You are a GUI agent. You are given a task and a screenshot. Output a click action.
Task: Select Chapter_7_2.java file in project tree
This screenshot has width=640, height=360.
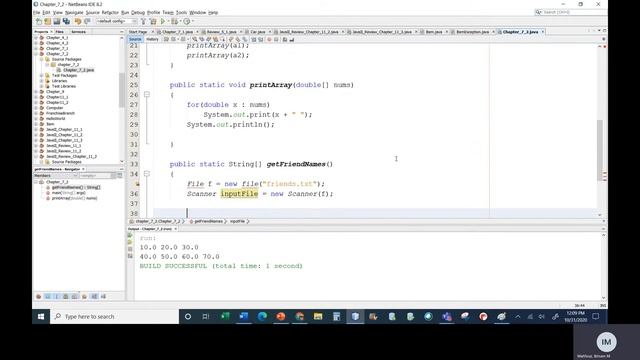tap(78, 70)
